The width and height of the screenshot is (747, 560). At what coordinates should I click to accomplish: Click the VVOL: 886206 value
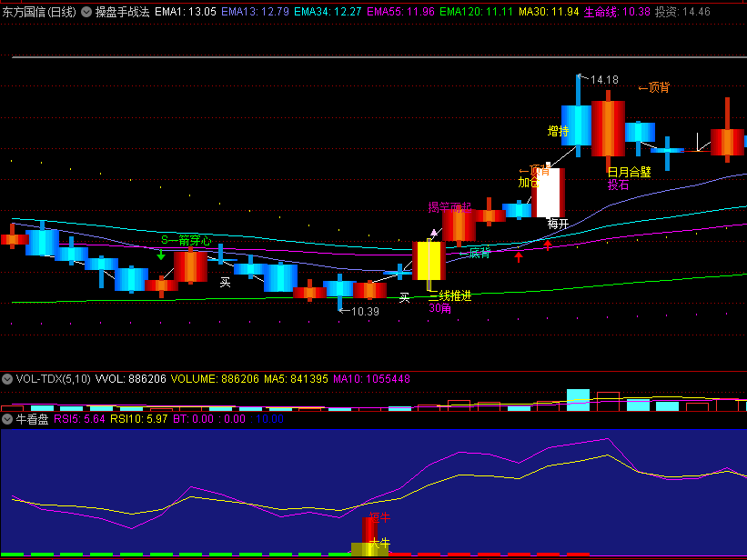[131, 379]
